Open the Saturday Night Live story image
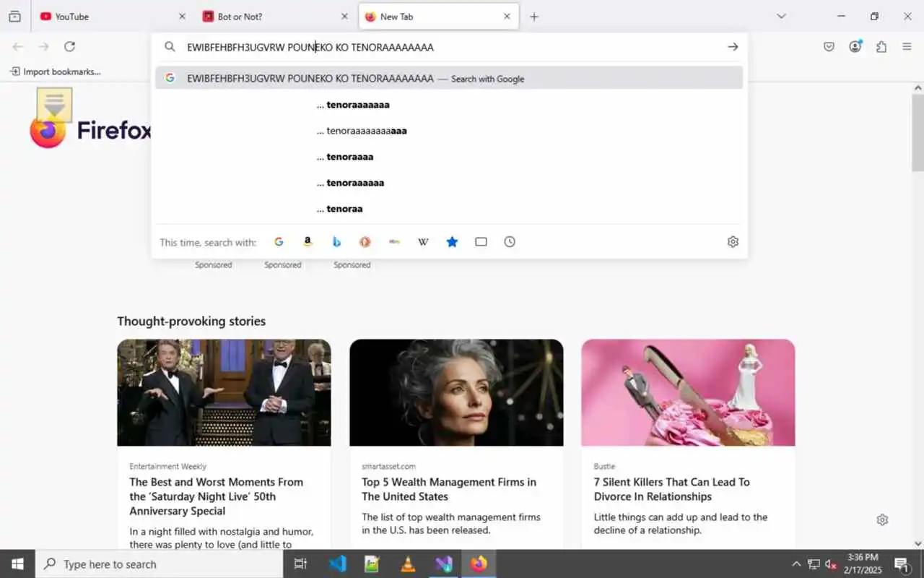This screenshot has width=924, height=578. (x=224, y=392)
